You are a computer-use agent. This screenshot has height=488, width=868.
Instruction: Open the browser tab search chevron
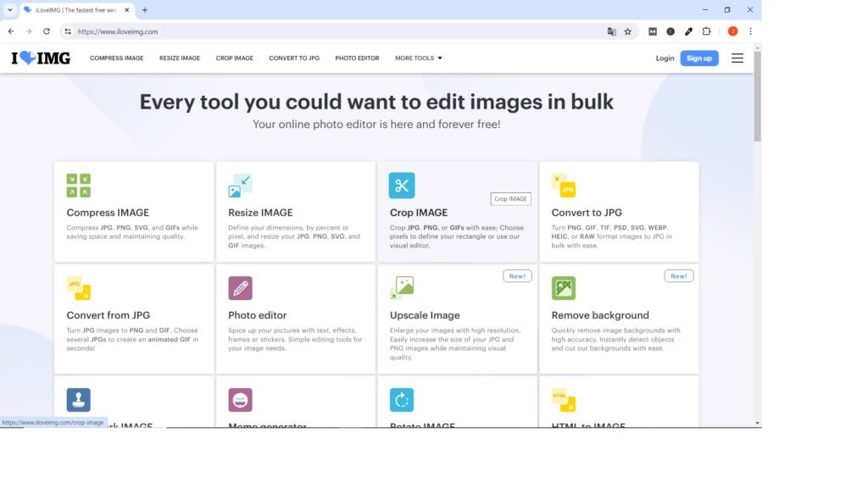[10, 10]
